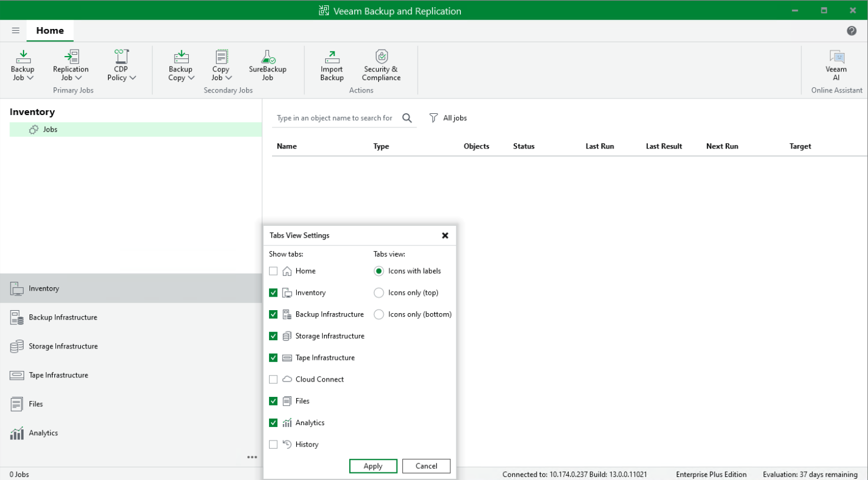
Task: Sort by the Next Run column header
Action: point(722,146)
